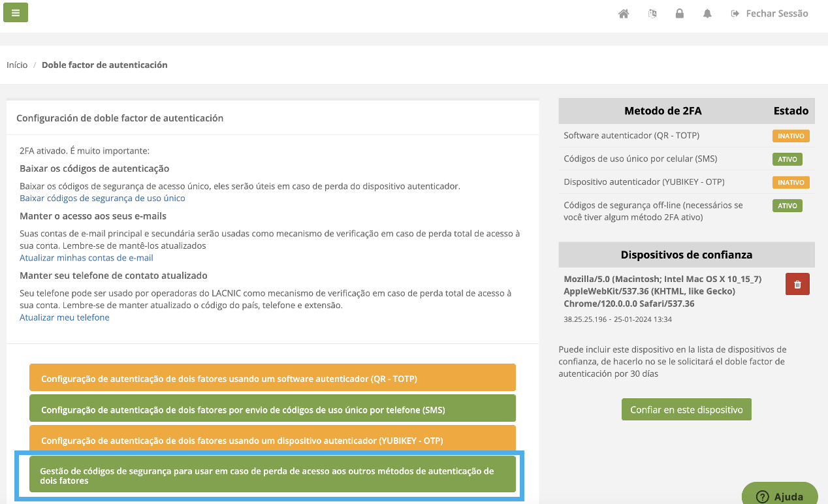Screen dimensions: 828x504
Task: Click Início in the breadcrumb
Action: coord(17,65)
